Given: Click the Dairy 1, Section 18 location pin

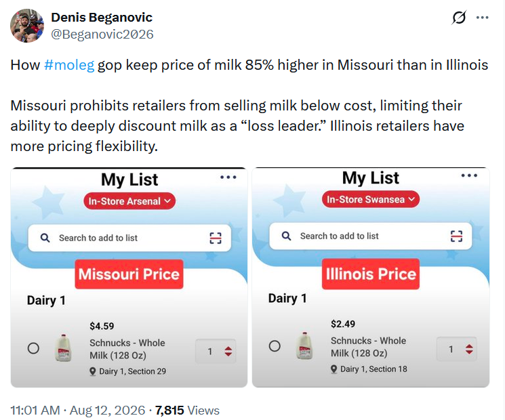Looking at the screenshot, I should click(x=334, y=369).
